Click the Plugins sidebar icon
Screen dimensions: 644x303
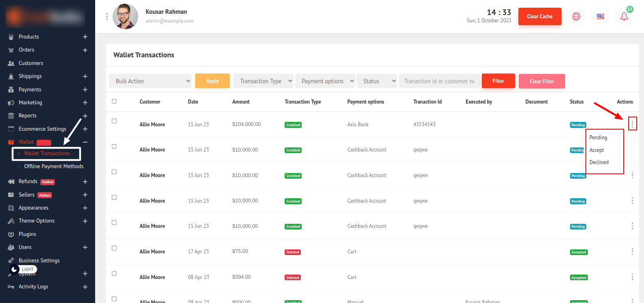pyautogui.click(x=11, y=234)
